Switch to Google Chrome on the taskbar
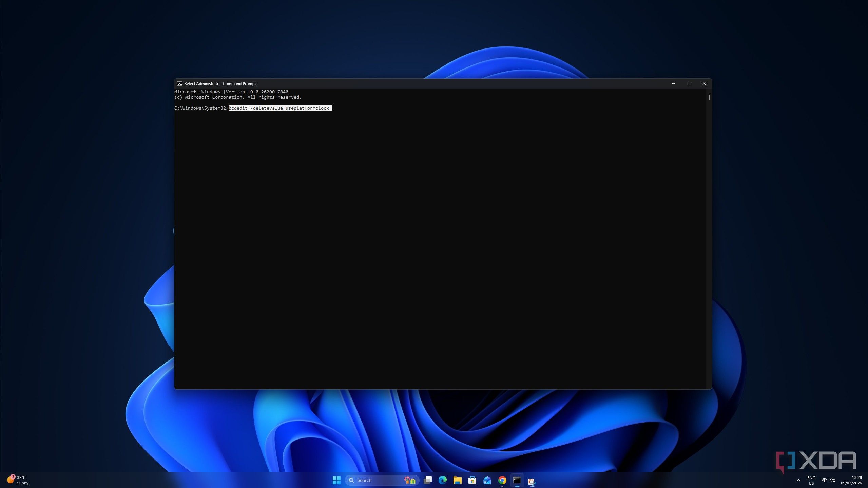Image resolution: width=868 pixels, height=488 pixels. coord(502,480)
